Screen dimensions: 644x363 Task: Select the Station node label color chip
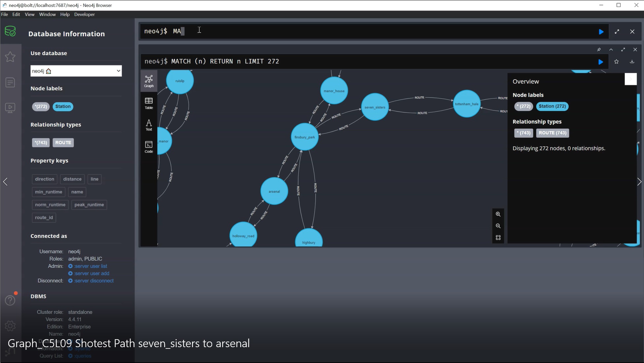coord(63,106)
